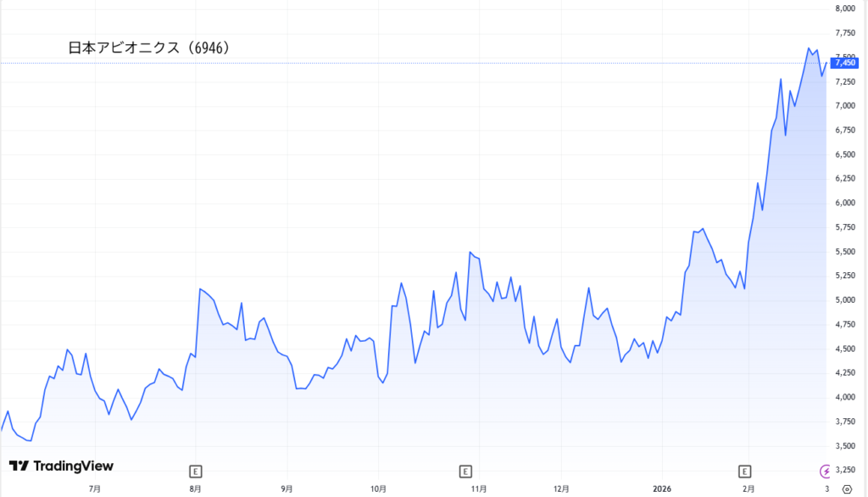Select the 10月 label on time axis
The height and width of the screenshot is (497, 868).
(379, 489)
